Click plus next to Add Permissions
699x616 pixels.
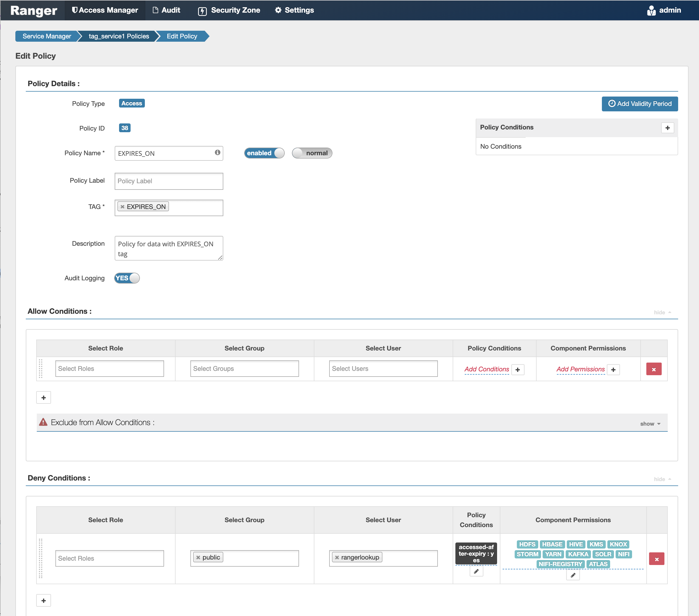(x=613, y=369)
